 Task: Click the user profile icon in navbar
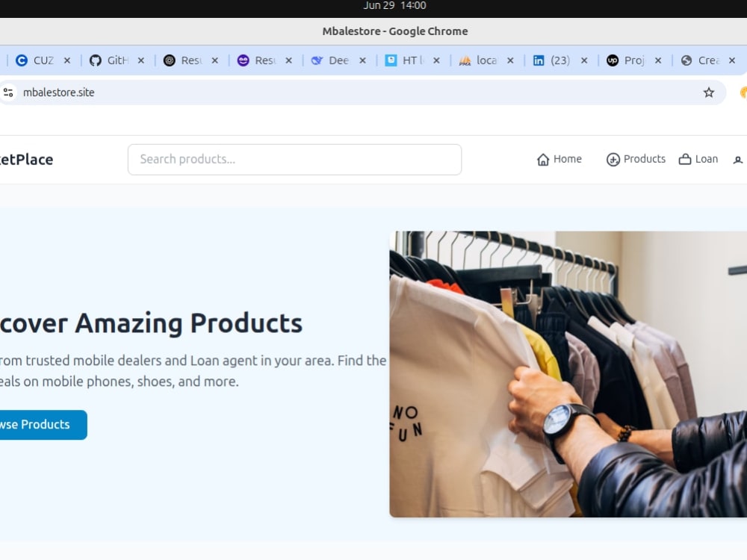738,160
